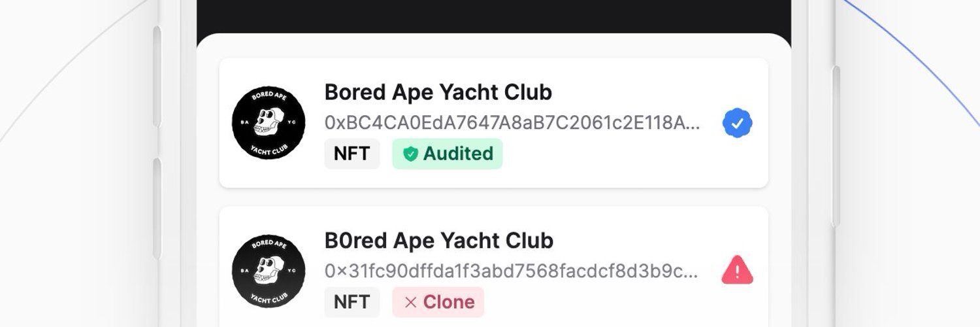
Task: Click the 0×31fc90dffda1f3 contract address
Action: click(511, 271)
